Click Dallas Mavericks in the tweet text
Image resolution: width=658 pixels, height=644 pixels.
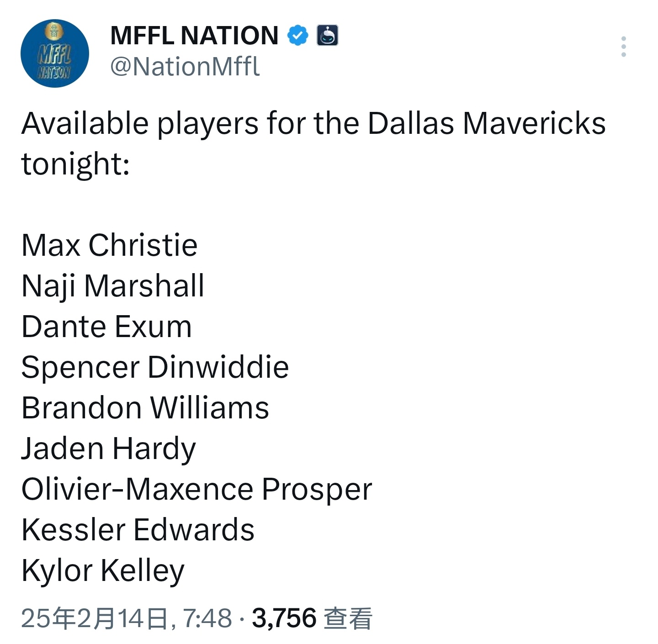click(x=487, y=123)
